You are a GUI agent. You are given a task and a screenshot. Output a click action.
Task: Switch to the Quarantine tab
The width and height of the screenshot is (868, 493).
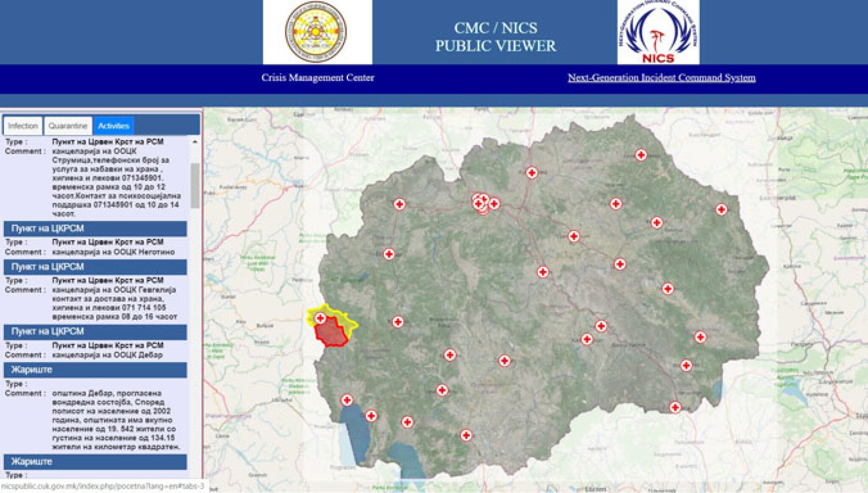point(68,126)
